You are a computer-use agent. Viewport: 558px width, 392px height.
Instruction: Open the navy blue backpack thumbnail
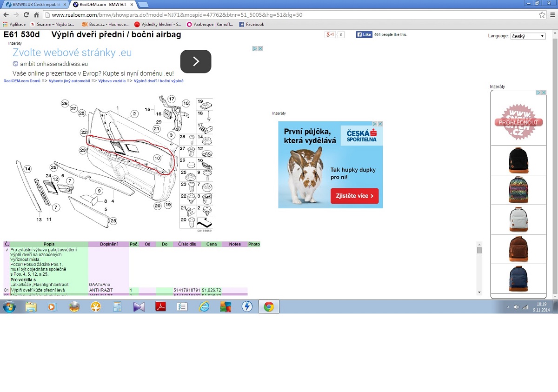point(518,279)
